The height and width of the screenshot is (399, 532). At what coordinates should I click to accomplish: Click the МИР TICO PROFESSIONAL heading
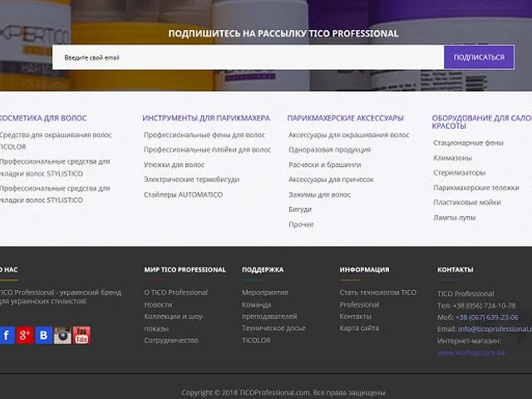click(x=185, y=269)
